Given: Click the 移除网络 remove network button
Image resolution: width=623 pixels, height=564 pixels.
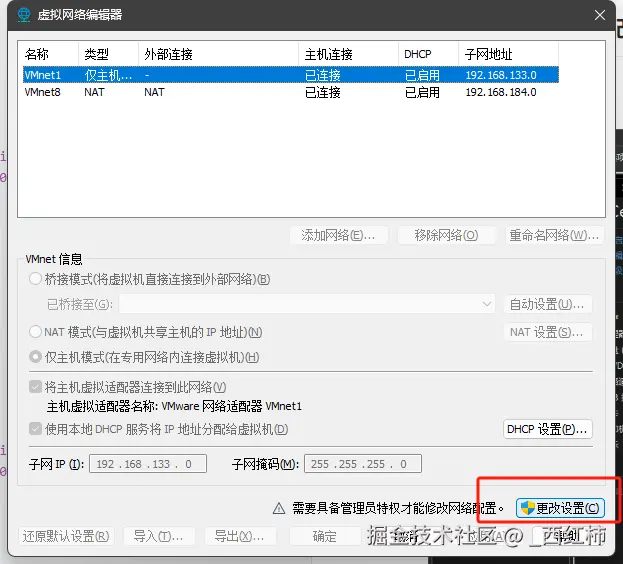Looking at the screenshot, I should [447, 235].
